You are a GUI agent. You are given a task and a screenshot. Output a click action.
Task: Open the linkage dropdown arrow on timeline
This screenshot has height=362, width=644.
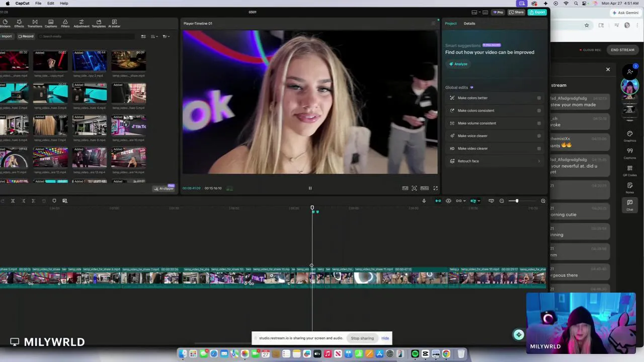click(x=464, y=201)
